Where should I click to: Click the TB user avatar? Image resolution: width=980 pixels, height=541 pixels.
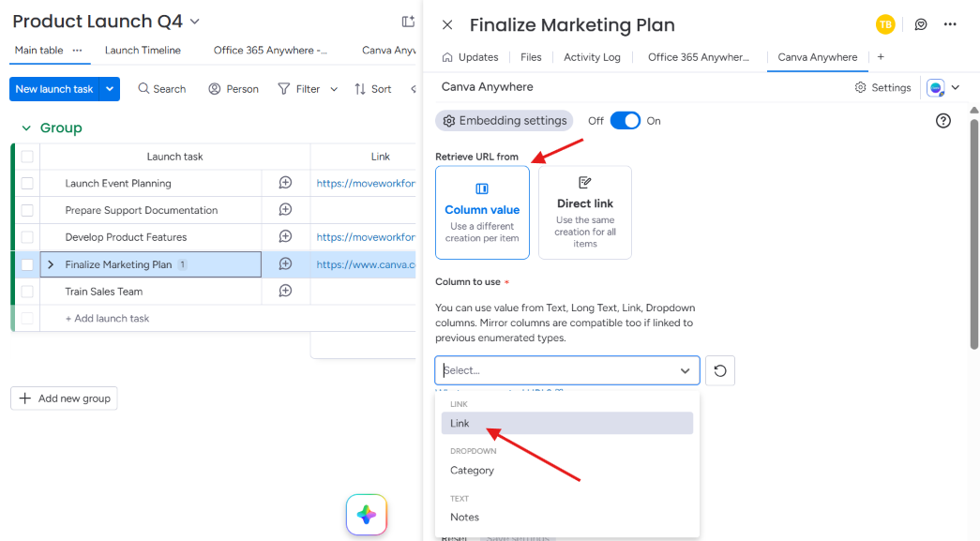[885, 24]
